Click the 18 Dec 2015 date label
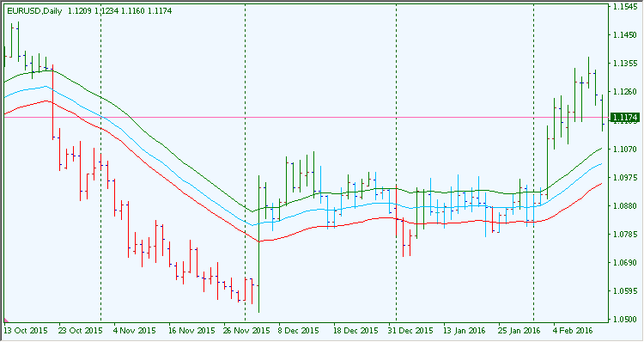The image size is (644, 342). [355, 331]
